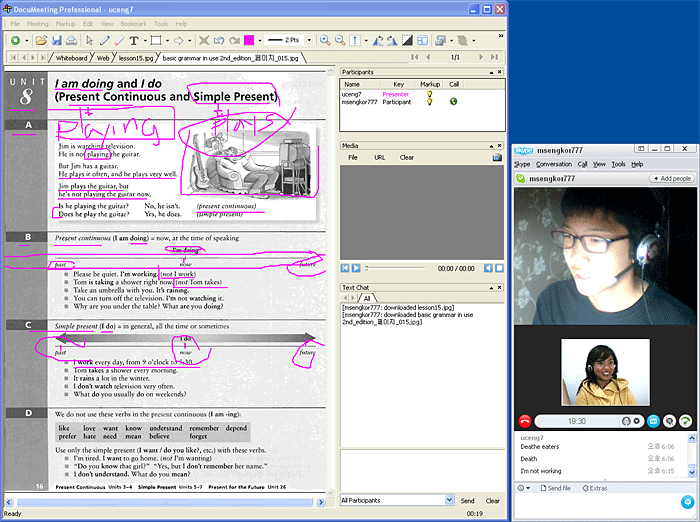Click the Skype message input box
Screen dimensions: 700x522
click(596, 506)
